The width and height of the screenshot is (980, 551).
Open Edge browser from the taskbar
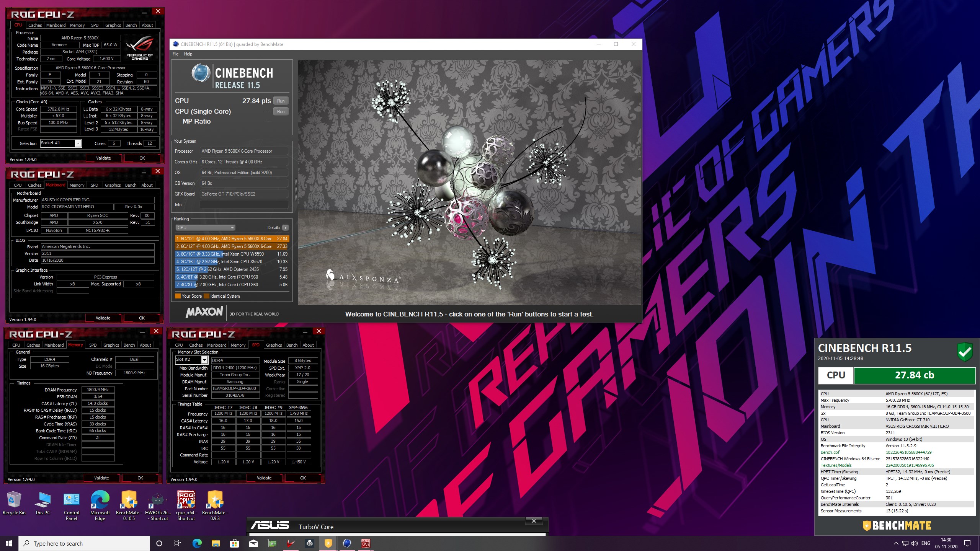click(197, 543)
